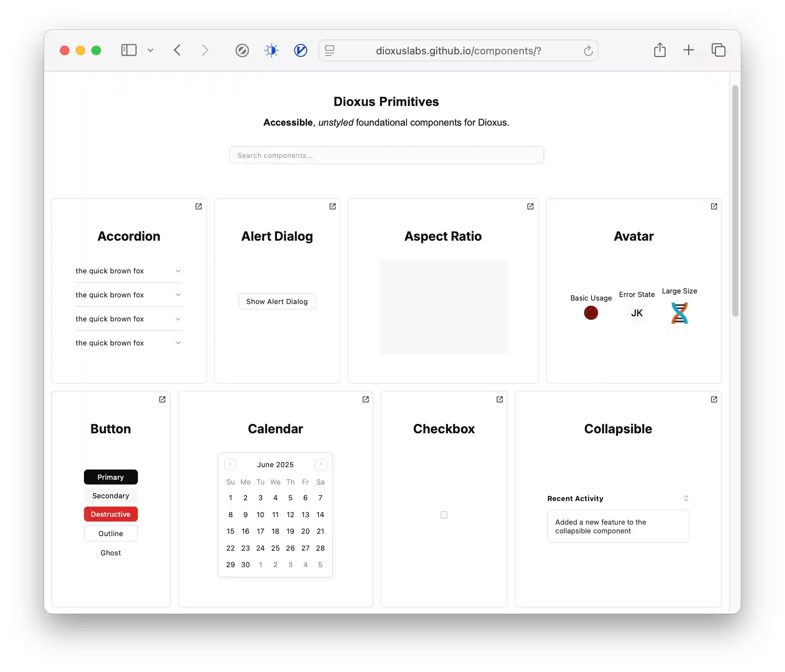The height and width of the screenshot is (672, 785).
Task: Expand the last quick brown fox accordion row
Action: point(128,343)
